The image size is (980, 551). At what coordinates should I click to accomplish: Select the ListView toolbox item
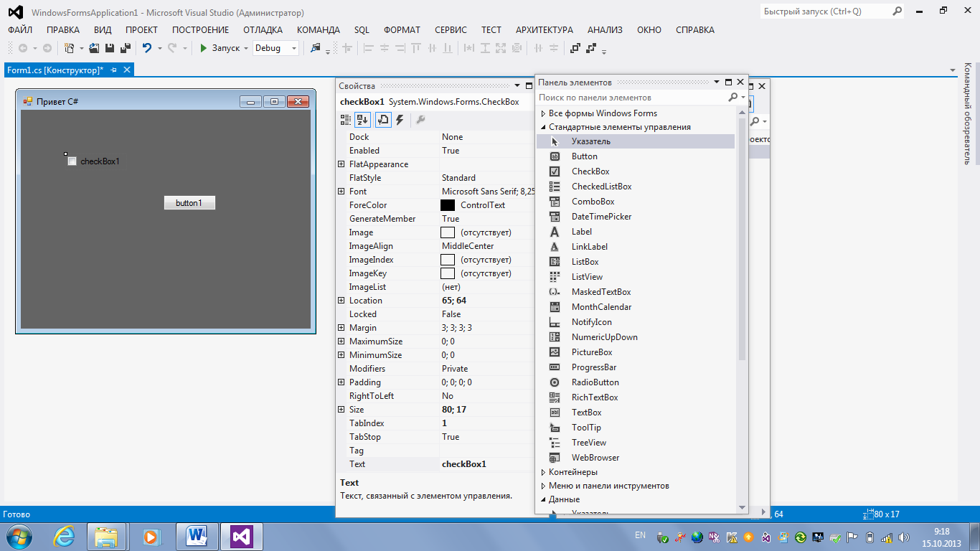click(x=636, y=277)
